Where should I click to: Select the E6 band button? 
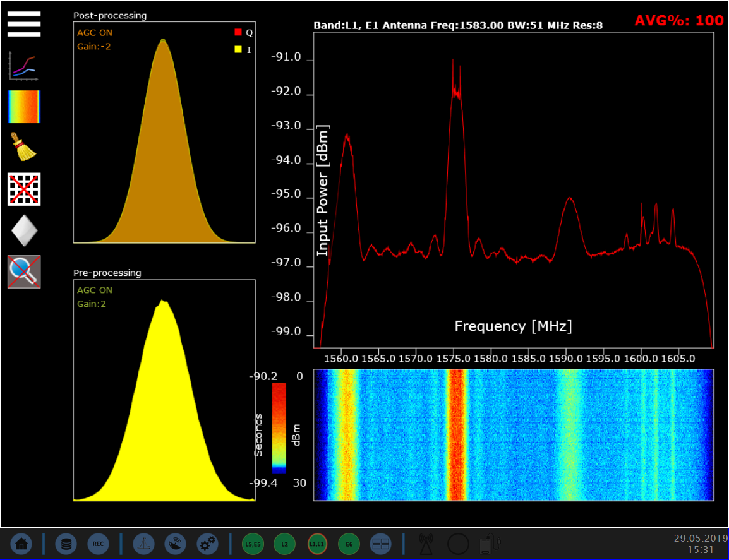pyautogui.click(x=349, y=544)
